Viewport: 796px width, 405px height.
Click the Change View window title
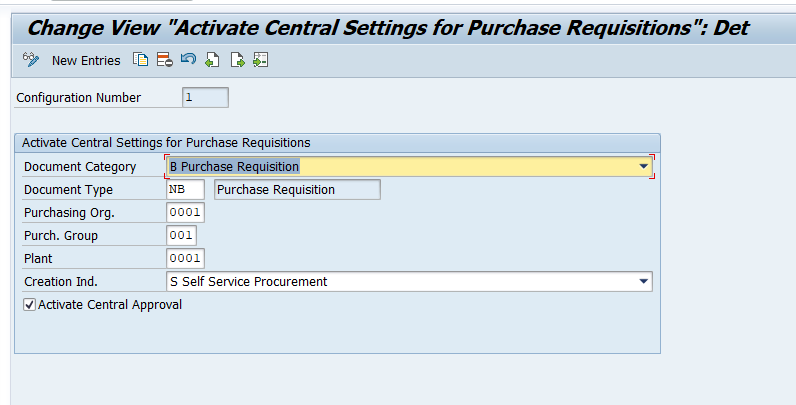(388, 28)
